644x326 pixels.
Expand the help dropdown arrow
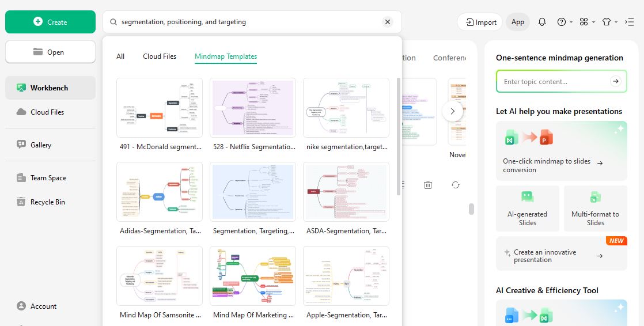pos(571,22)
